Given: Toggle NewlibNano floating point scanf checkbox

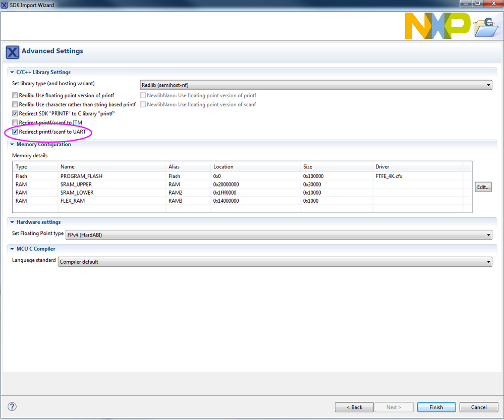Looking at the screenshot, I should click(x=143, y=104).
